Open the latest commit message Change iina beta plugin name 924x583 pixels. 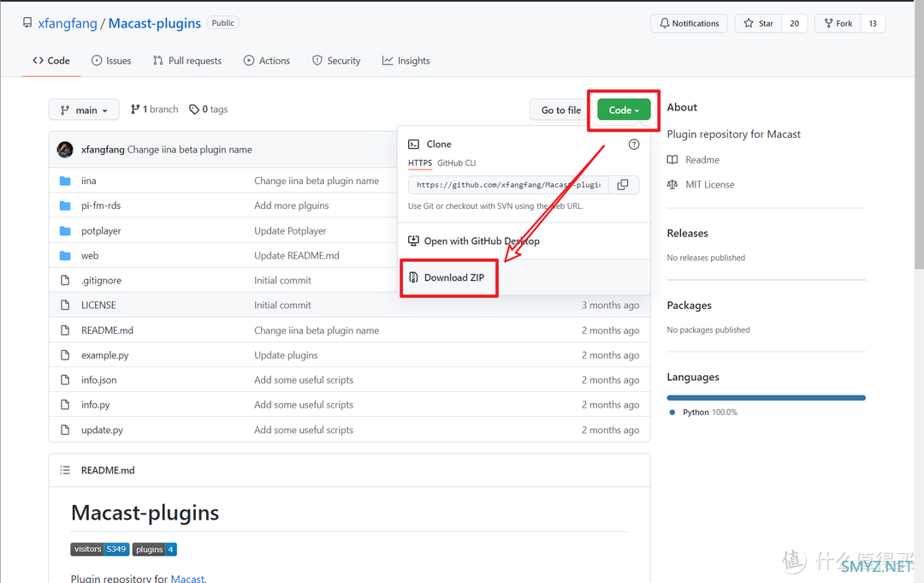point(189,150)
